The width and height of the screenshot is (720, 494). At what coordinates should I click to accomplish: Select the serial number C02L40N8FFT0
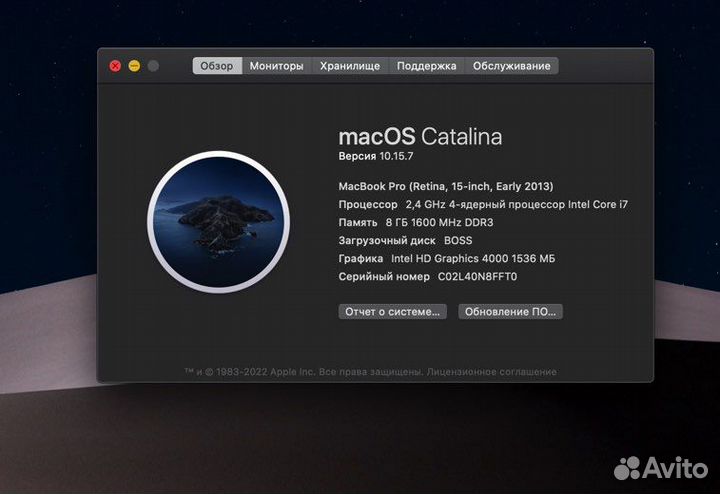[x=478, y=277]
